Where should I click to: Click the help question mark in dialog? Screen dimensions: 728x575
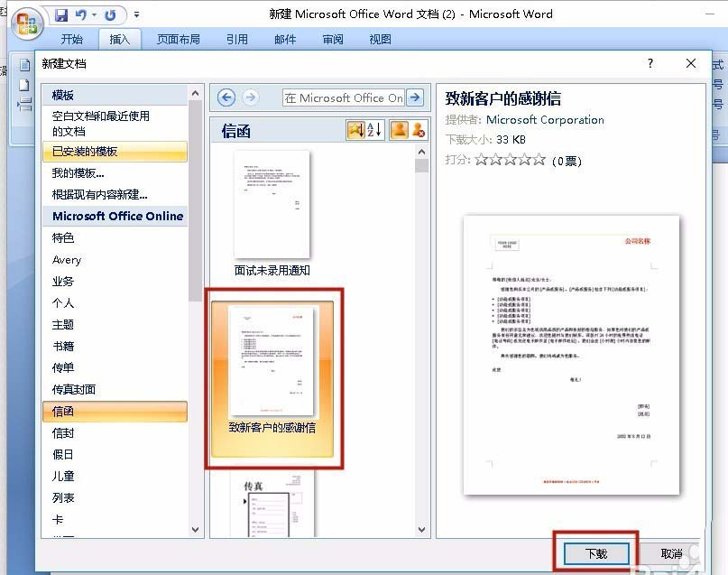[650, 63]
